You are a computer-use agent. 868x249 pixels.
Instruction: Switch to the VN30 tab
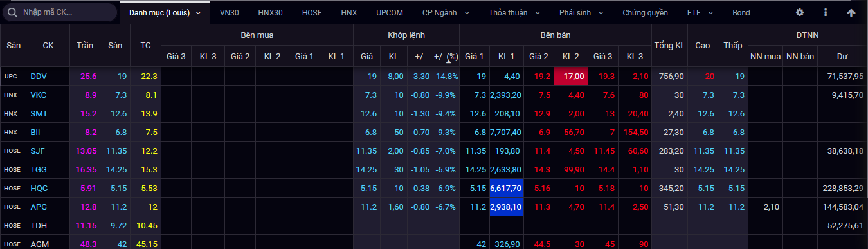point(229,12)
